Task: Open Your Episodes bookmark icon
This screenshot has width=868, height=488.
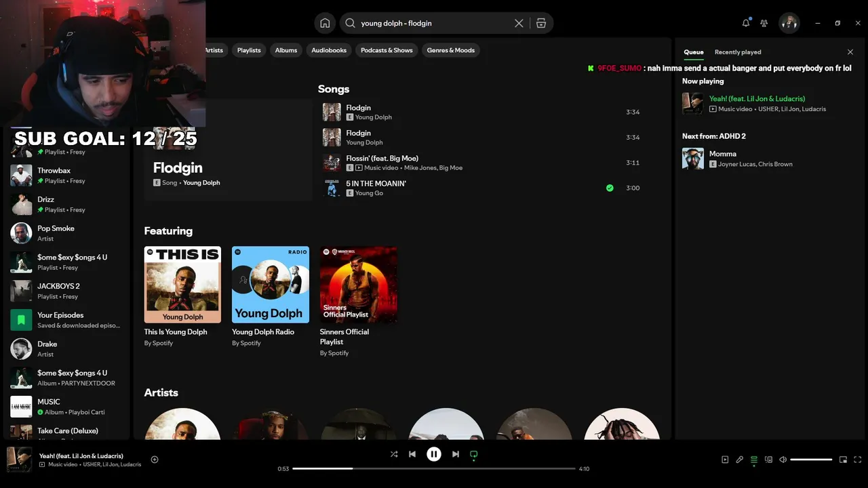Action: click(x=21, y=320)
